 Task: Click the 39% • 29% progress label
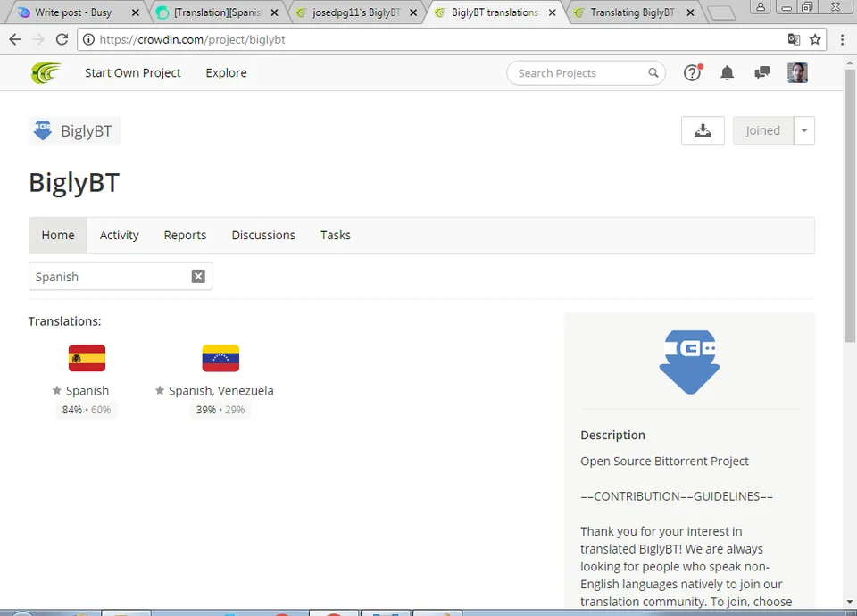coord(220,410)
